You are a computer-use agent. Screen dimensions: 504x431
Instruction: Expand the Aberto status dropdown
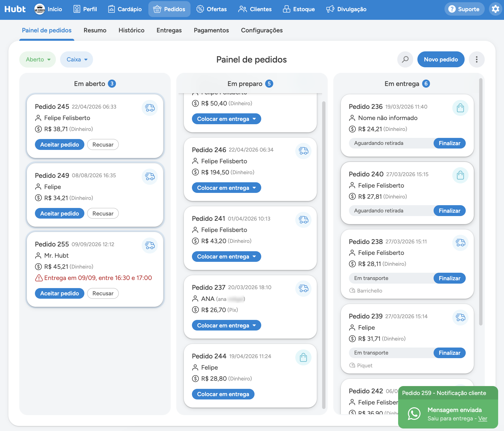tap(38, 59)
